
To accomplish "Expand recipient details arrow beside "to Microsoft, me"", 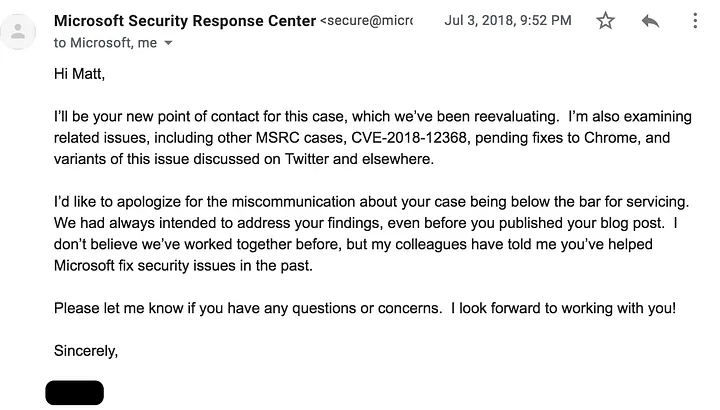I will coord(168,43).
